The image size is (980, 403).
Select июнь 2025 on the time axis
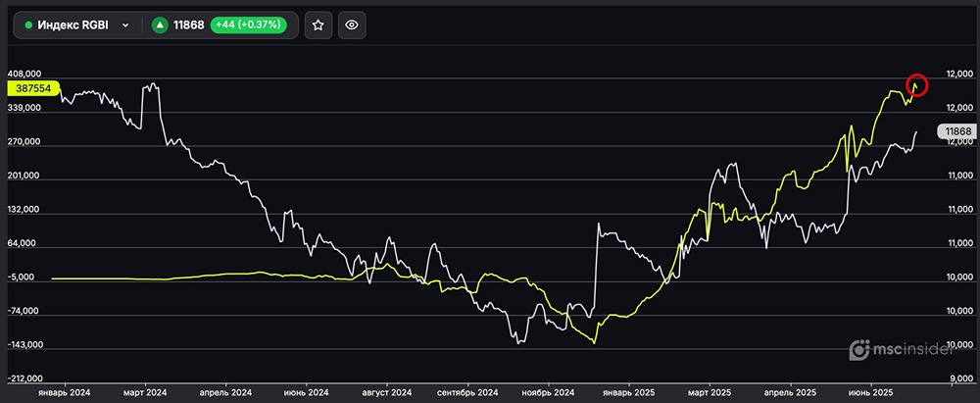[872, 393]
